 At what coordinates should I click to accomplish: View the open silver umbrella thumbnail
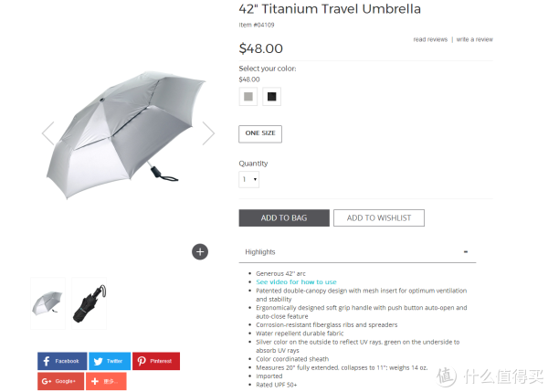tap(47, 303)
